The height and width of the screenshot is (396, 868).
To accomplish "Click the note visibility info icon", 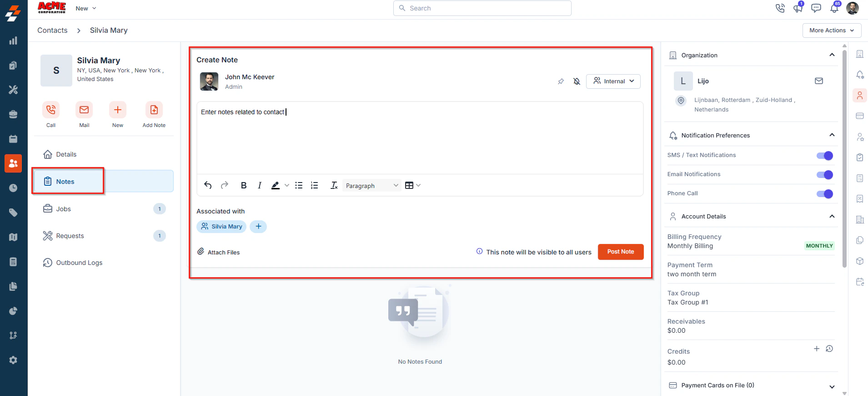I will click(479, 251).
